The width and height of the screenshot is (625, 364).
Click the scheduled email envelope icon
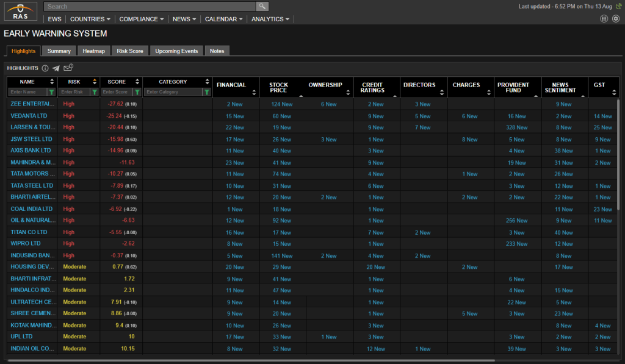click(x=68, y=68)
